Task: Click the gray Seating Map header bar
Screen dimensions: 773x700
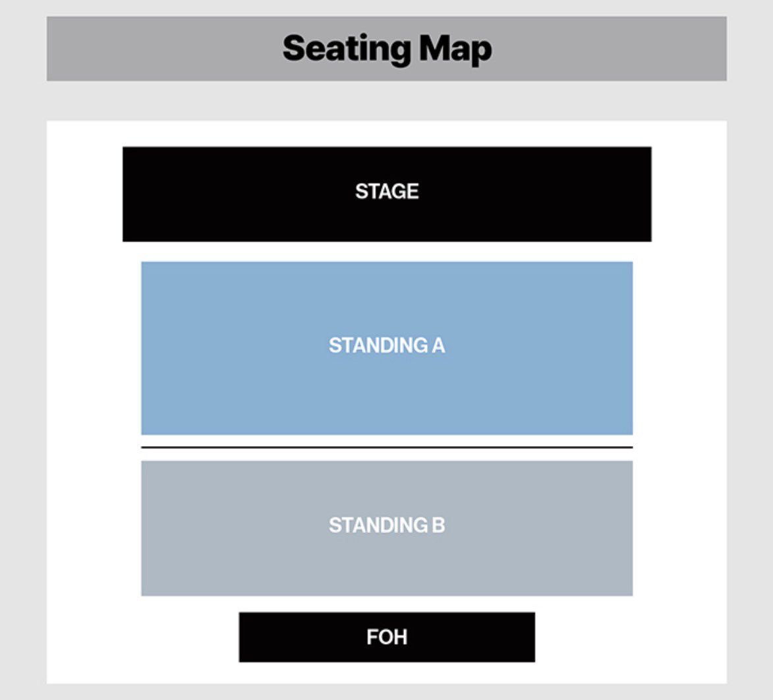Action: 387,49
